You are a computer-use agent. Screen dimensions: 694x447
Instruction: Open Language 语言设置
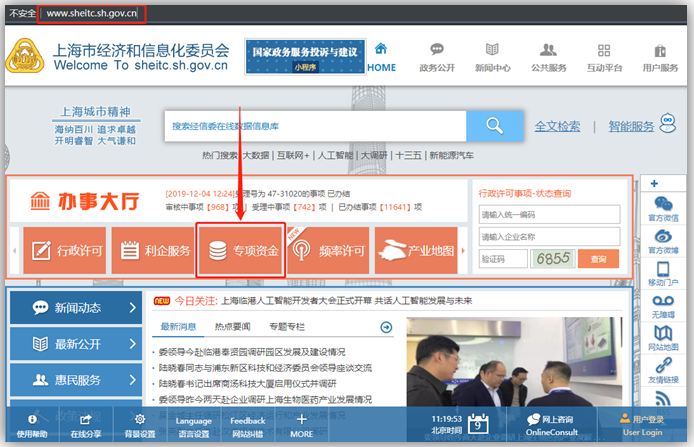coord(193,427)
